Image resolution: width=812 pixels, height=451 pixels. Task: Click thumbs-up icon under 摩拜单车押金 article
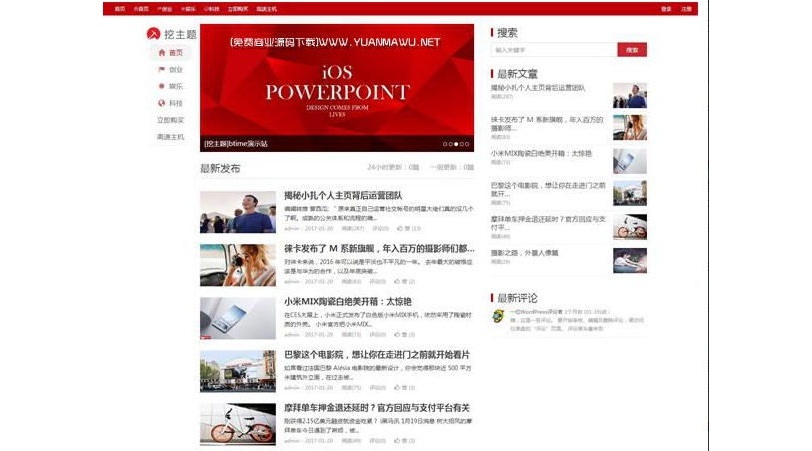pos(397,441)
